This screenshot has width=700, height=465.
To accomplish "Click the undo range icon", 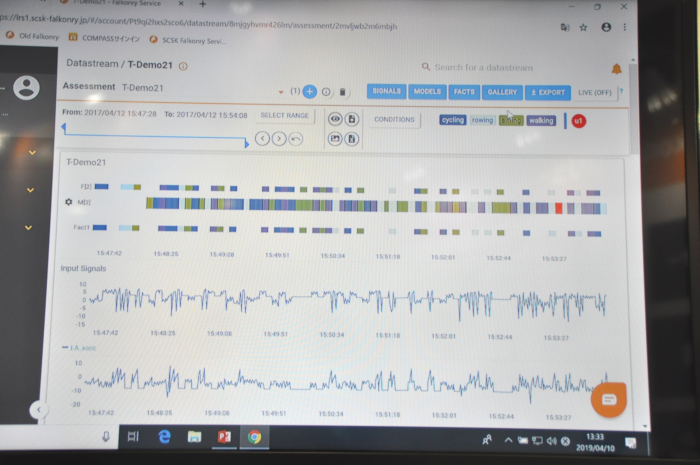I will [x=296, y=139].
